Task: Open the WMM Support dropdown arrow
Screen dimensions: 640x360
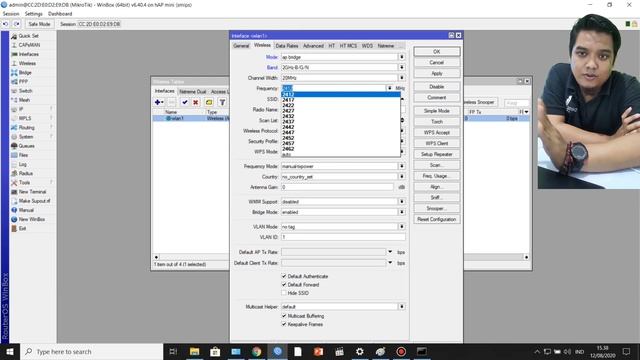Action: tap(402, 202)
